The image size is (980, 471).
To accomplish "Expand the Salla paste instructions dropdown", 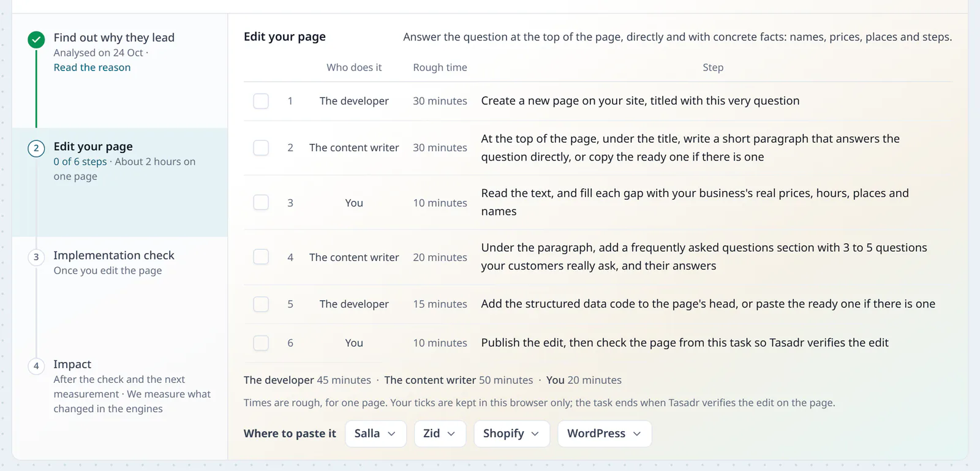I will (x=375, y=434).
